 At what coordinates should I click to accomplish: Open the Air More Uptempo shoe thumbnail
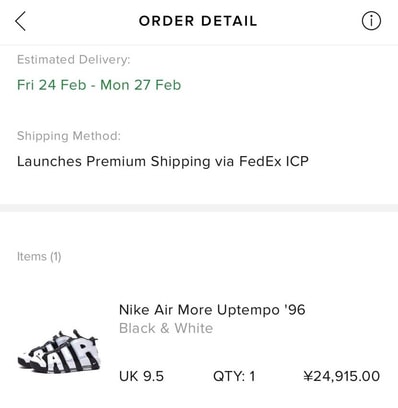[59, 351]
